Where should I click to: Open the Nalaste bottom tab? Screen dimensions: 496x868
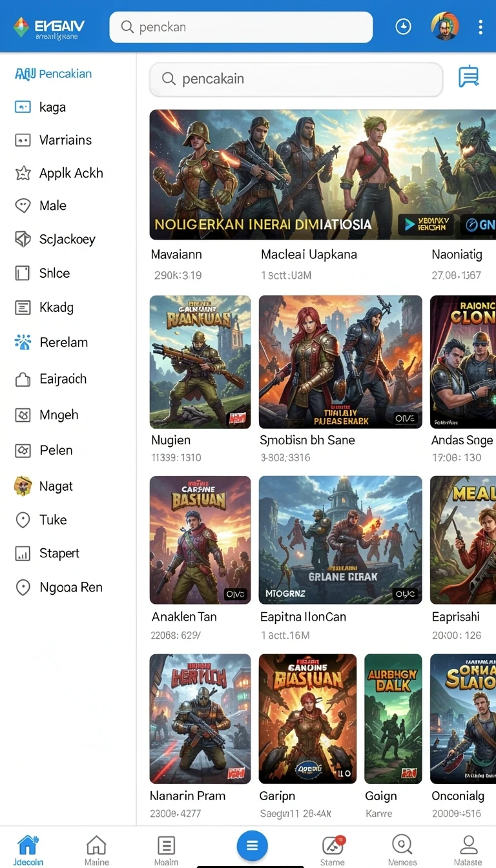coord(468,849)
